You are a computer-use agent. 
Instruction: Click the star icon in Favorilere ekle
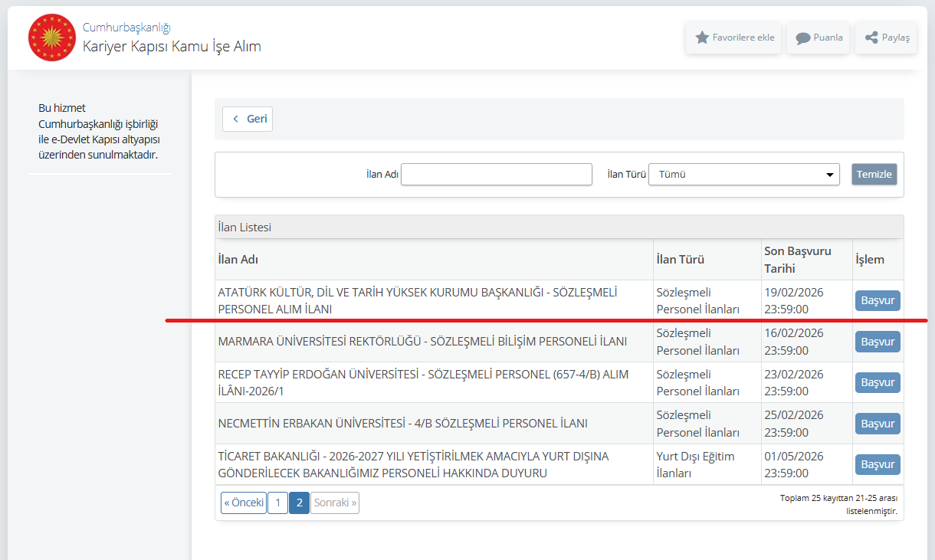pos(702,38)
